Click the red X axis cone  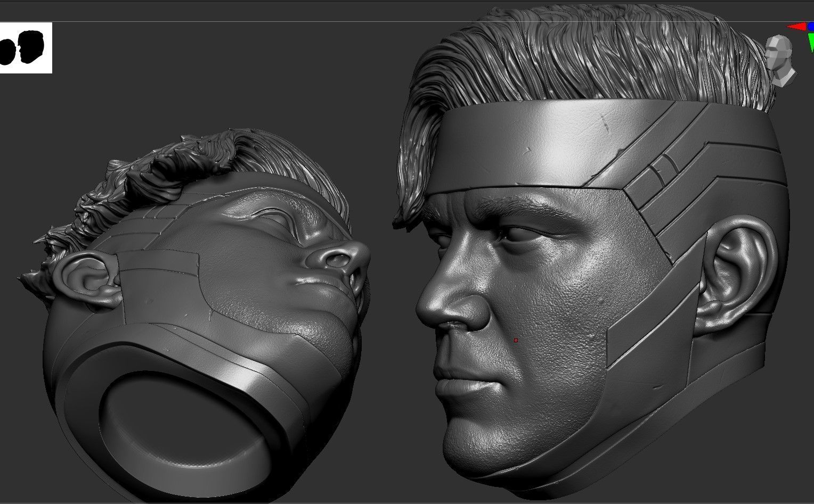click(797, 27)
